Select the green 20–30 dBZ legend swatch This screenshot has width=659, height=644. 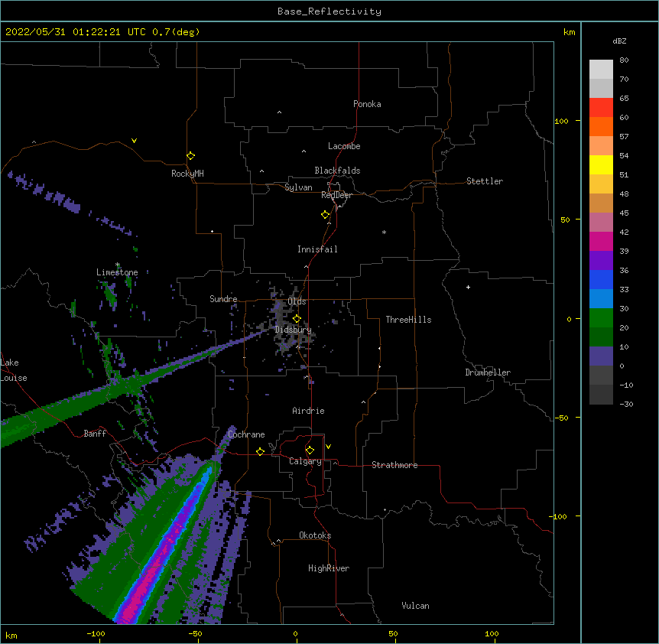tap(601, 318)
